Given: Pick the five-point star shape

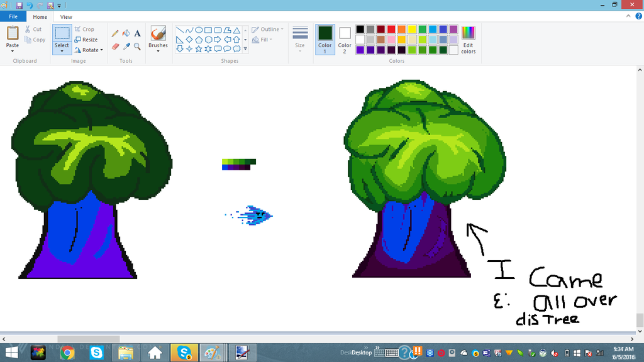Looking at the screenshot, I should tap(198, 48).
